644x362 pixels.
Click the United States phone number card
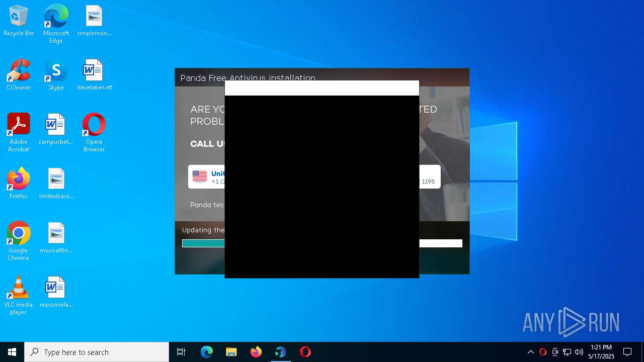207,176
